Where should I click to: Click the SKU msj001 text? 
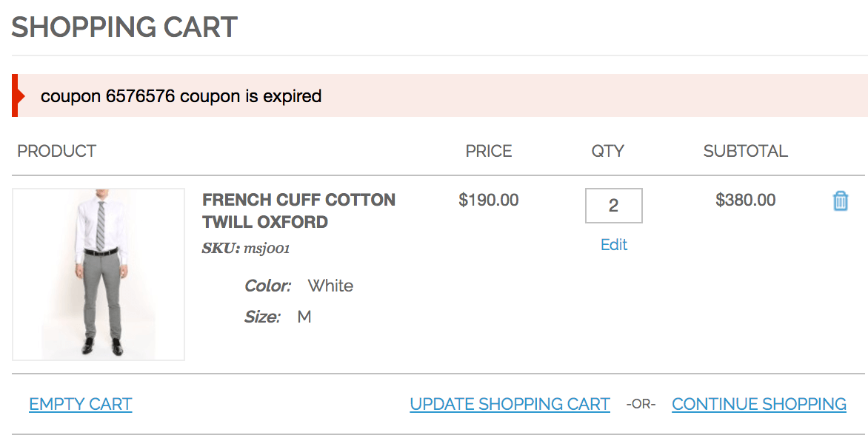[245, 249]
